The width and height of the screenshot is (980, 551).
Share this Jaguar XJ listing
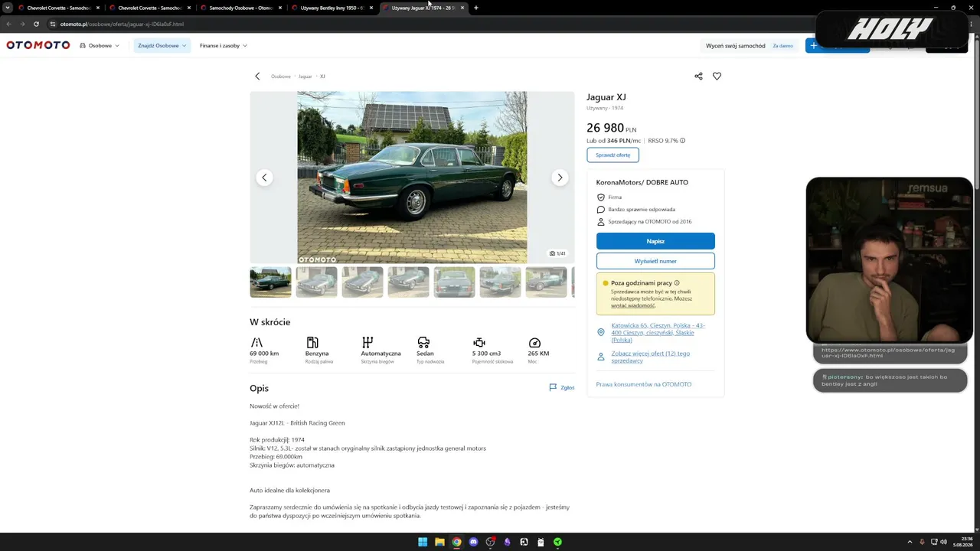click(x=698, y=77)
